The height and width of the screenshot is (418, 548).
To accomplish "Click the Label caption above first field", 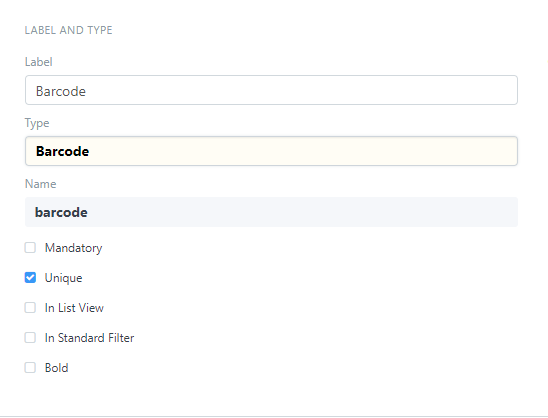I will 39,62.
